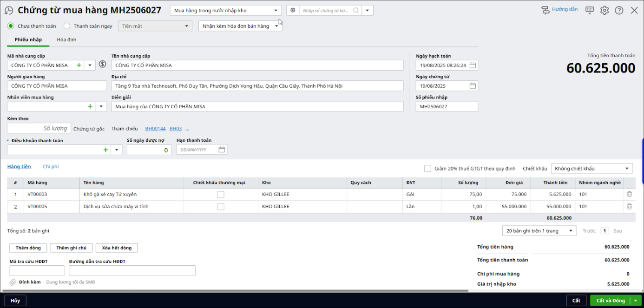Image resolution: width=644 pixels, height=308 pixels.
Task: Click Hủy button
Action: pos(15,301)
